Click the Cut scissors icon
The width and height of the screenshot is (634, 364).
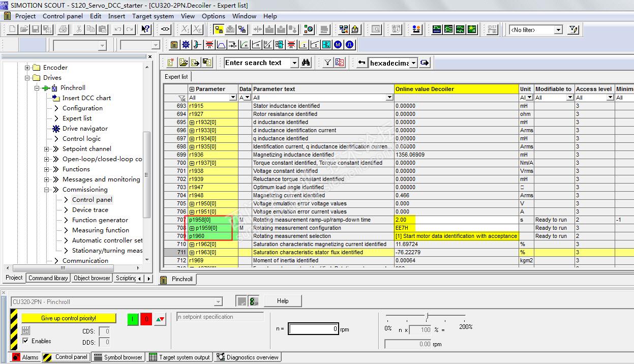pyautogui.click(x=80, y=29)
